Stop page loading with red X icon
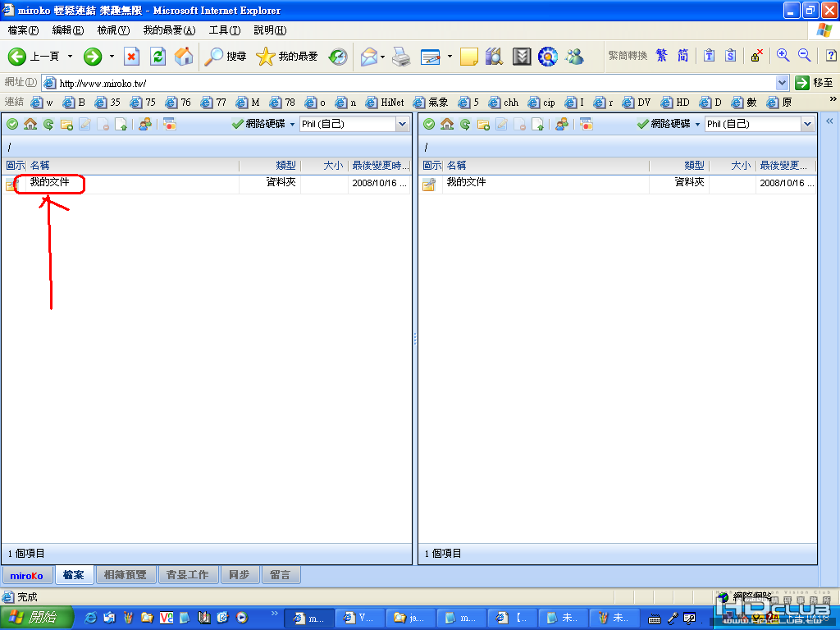 point(131,57)
